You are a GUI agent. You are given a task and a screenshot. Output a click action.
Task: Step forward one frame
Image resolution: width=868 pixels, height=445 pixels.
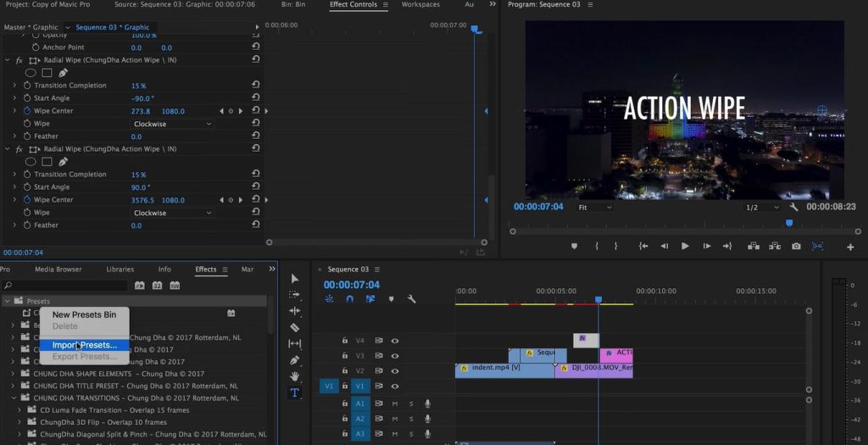click(706, 247)
